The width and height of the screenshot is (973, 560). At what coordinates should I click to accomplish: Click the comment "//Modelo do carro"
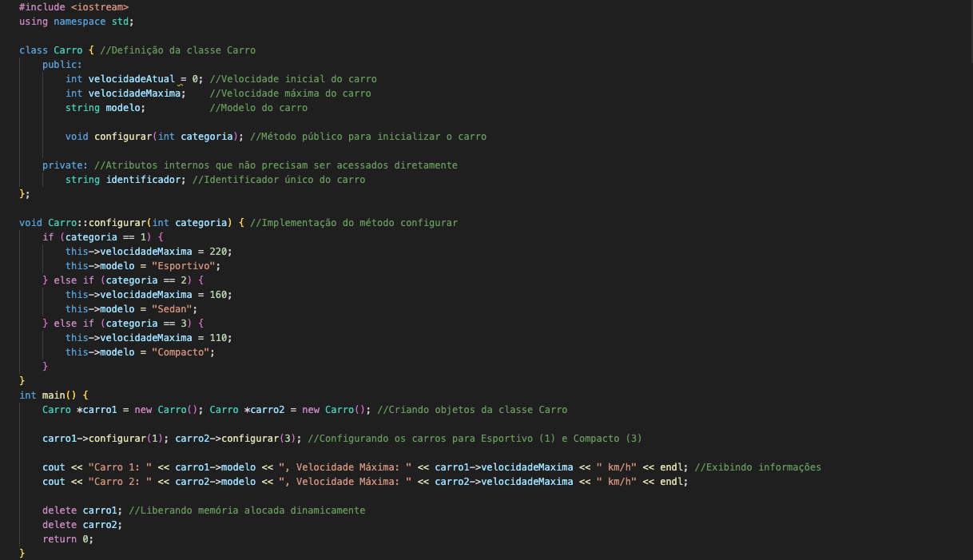coord(258,108)
